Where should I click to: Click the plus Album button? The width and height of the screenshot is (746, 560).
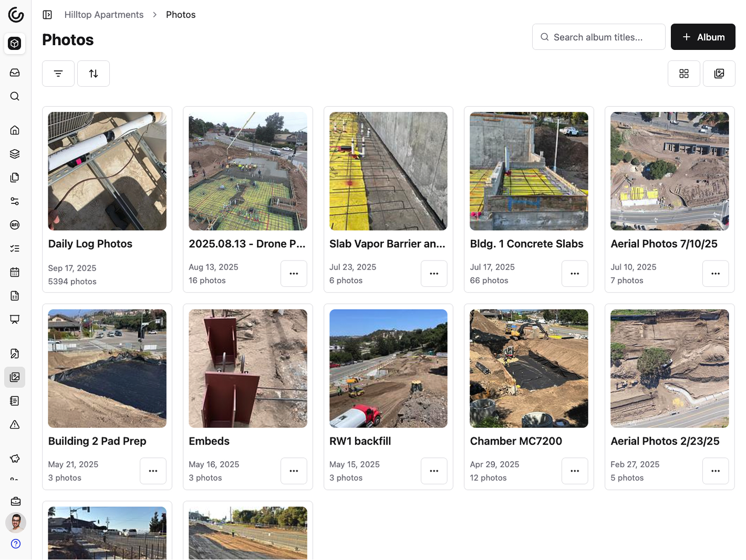[x=703, y=37]
